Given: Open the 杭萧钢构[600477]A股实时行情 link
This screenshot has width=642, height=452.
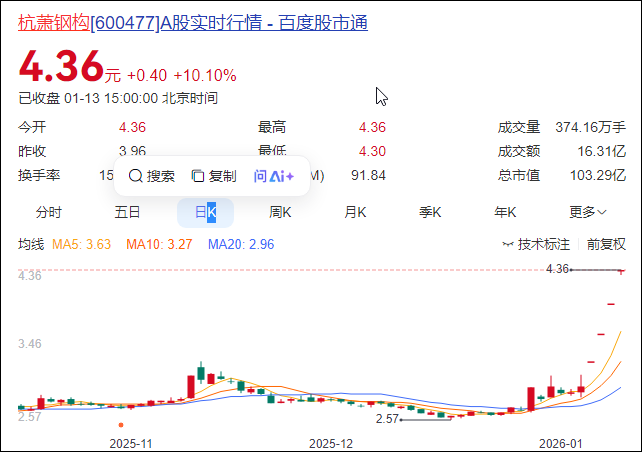Looking at the screenshot, I should coord(193,23).
